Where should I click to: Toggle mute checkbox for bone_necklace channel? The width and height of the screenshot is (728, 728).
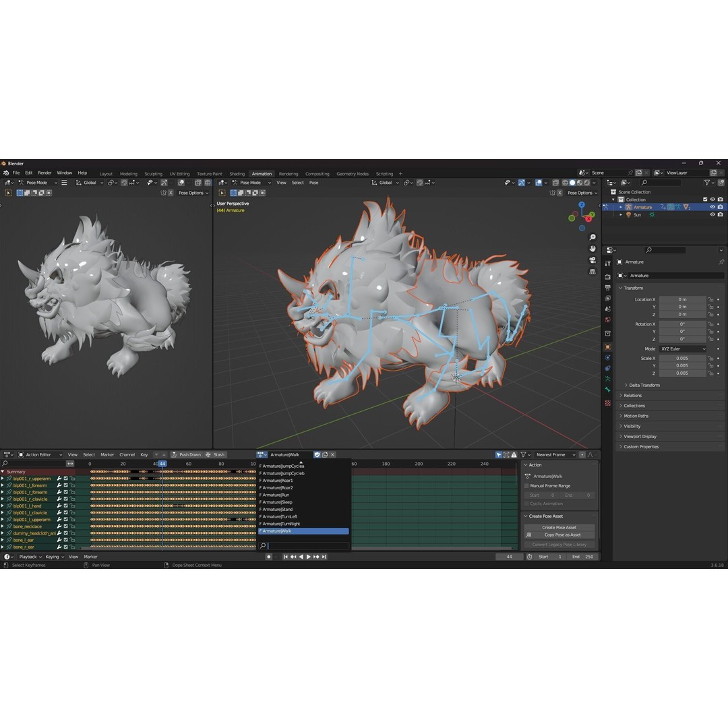pos(66,526)
